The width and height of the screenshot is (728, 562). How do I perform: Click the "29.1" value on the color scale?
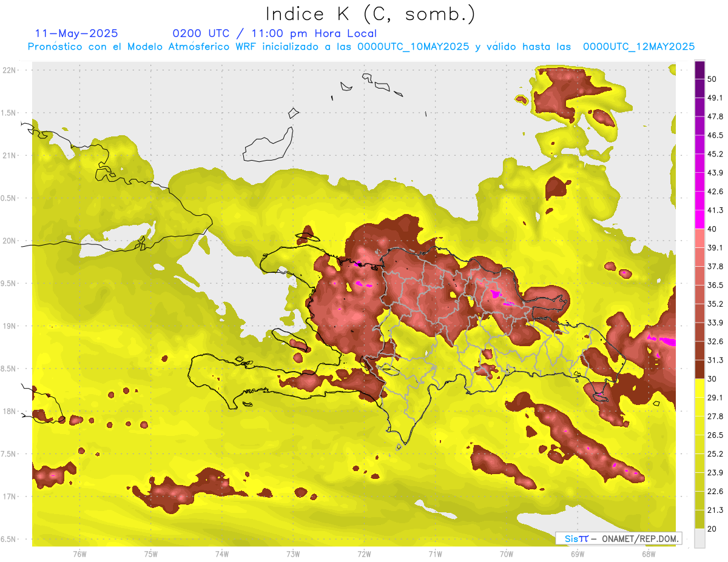tap(715, 398)
